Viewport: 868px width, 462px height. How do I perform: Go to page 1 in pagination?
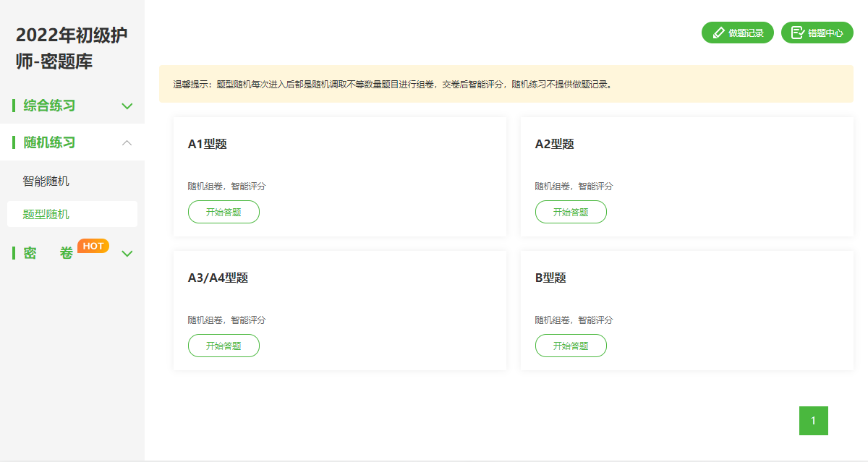pyautogui.click(x=813, y=421)
